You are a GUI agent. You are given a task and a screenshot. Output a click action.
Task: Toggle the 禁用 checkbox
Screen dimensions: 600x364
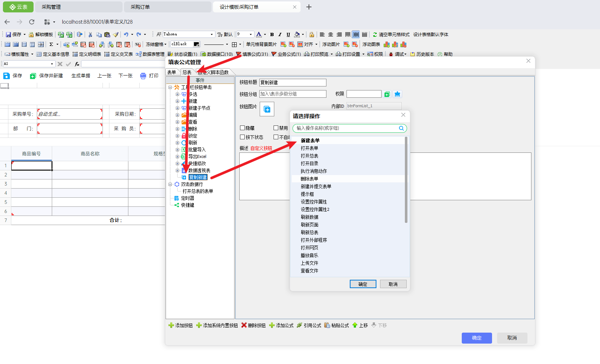pos(276,128)
